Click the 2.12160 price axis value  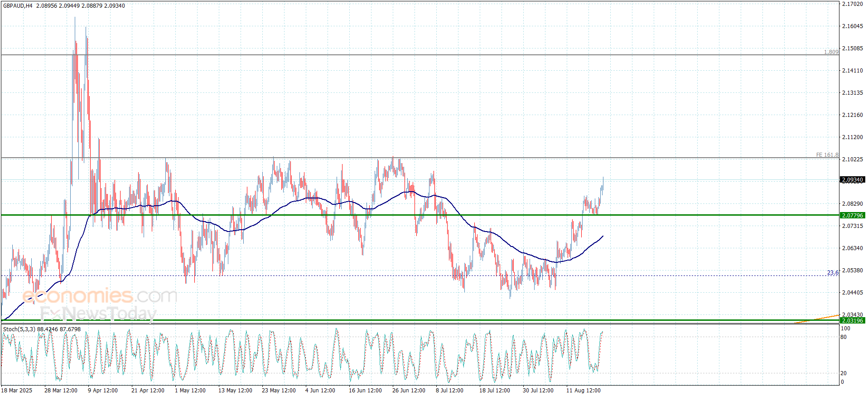coord(852,115)
